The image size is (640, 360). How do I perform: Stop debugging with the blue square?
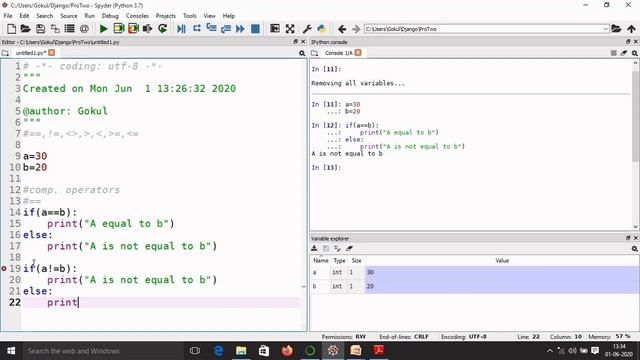(x=255, y=29)
